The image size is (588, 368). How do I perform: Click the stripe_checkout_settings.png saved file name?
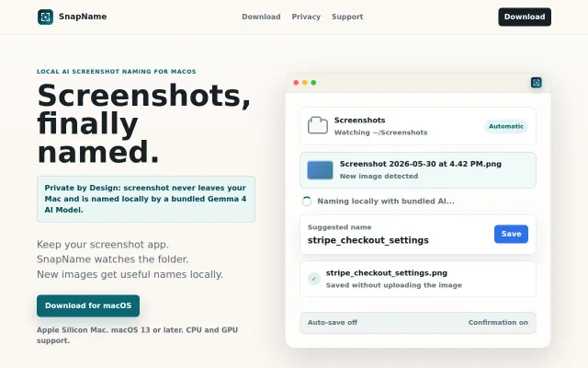click(x=386, y=273)
